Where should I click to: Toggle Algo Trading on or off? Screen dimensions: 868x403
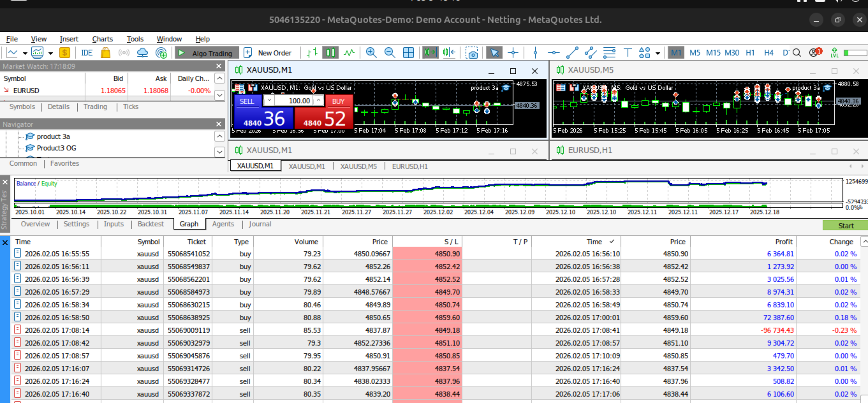206,53
